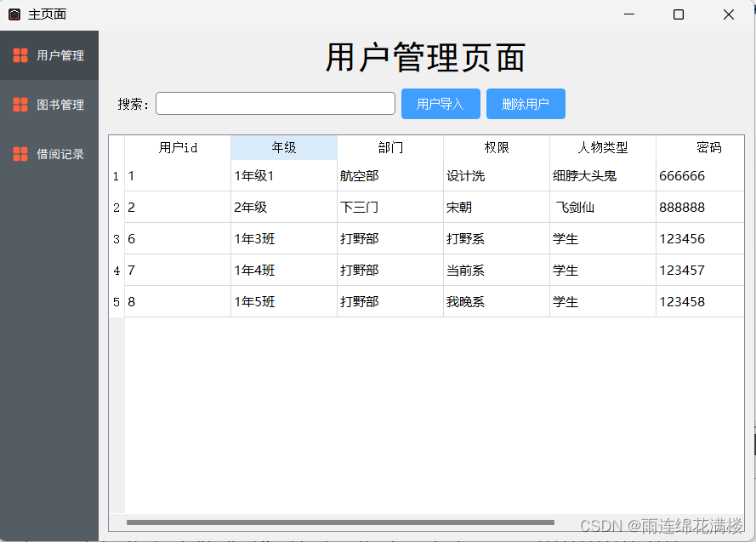Select the cell 打野系
756x542 pixels.
(497, 239)
